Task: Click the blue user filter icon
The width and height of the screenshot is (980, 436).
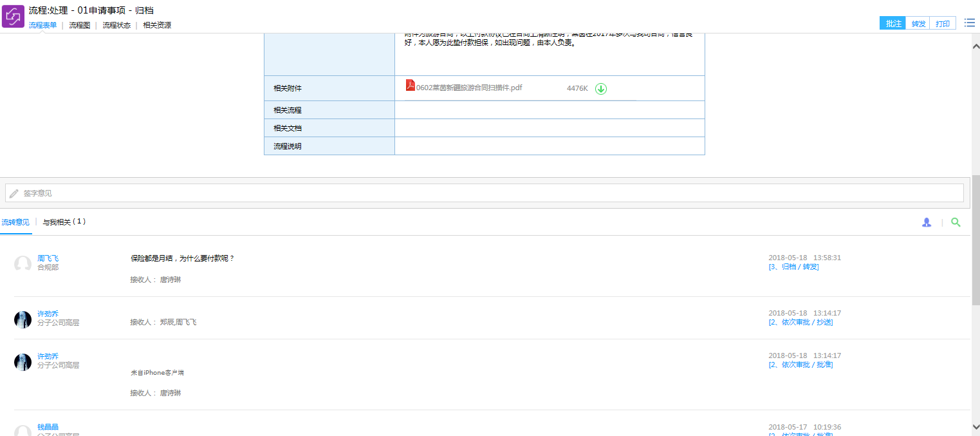Action: (926, 222)
